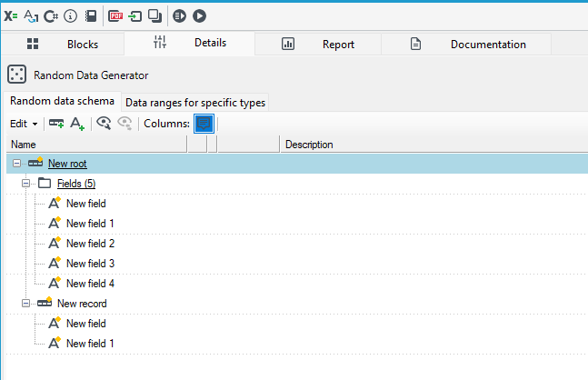Screen dimensions: 588x380
Task: Click the A-to-1 conversion toolbar icon
Action: tap(31, 16)
